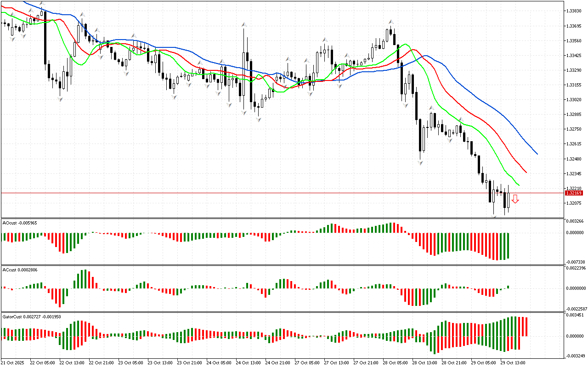Click the GatorCust indicator label
The height and width of the screenshot is (368, 588).
[x=31, y=316]
